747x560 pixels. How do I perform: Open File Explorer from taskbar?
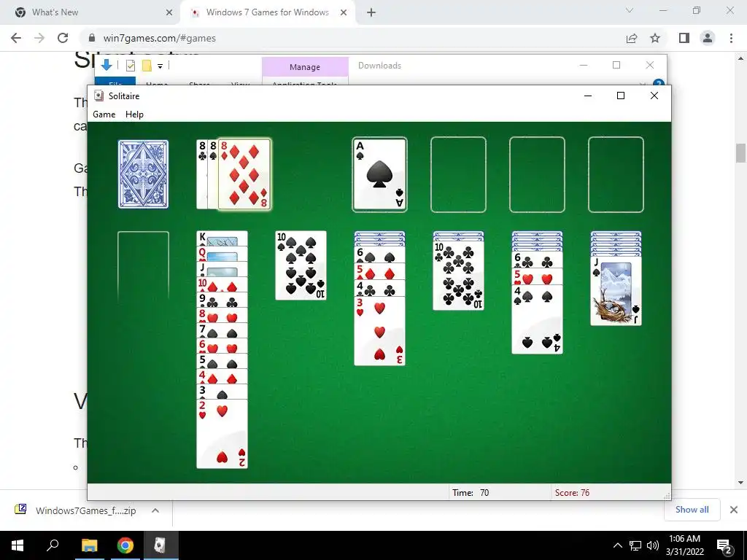pos(90,545)
